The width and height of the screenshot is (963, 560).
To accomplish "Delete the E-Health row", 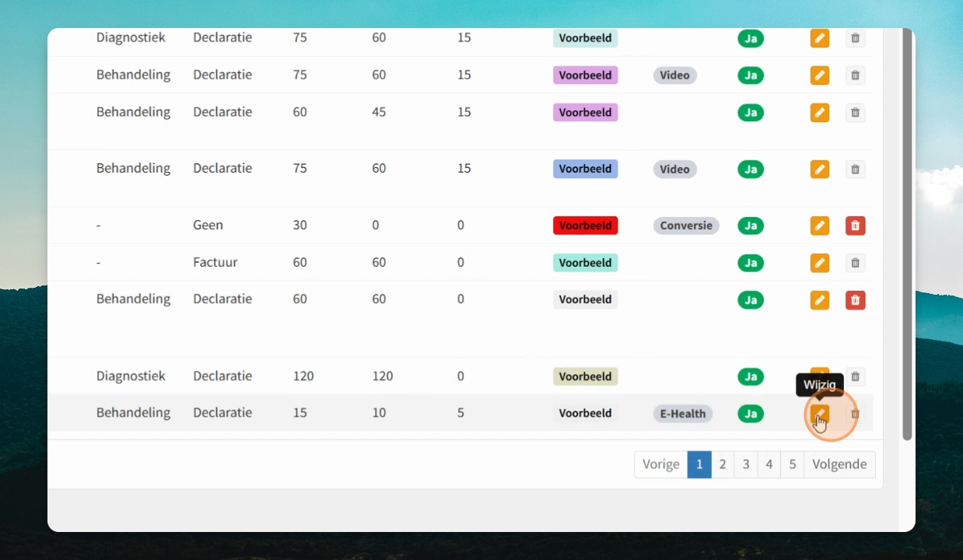I will (x=855, y=414).
